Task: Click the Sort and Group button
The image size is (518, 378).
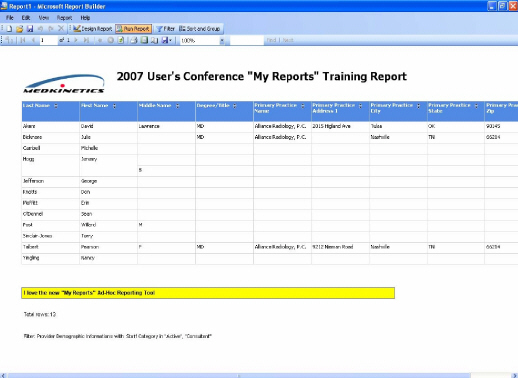Action: (199, 29)
